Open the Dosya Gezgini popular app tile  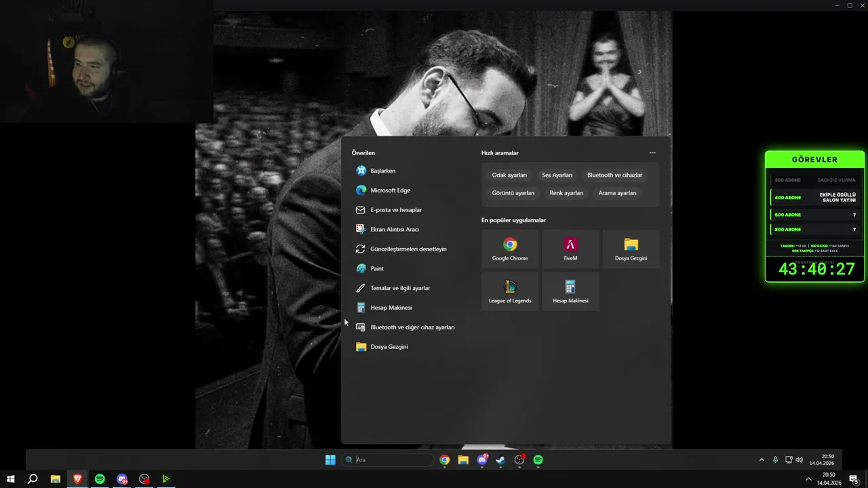click(x=631, y=249)
